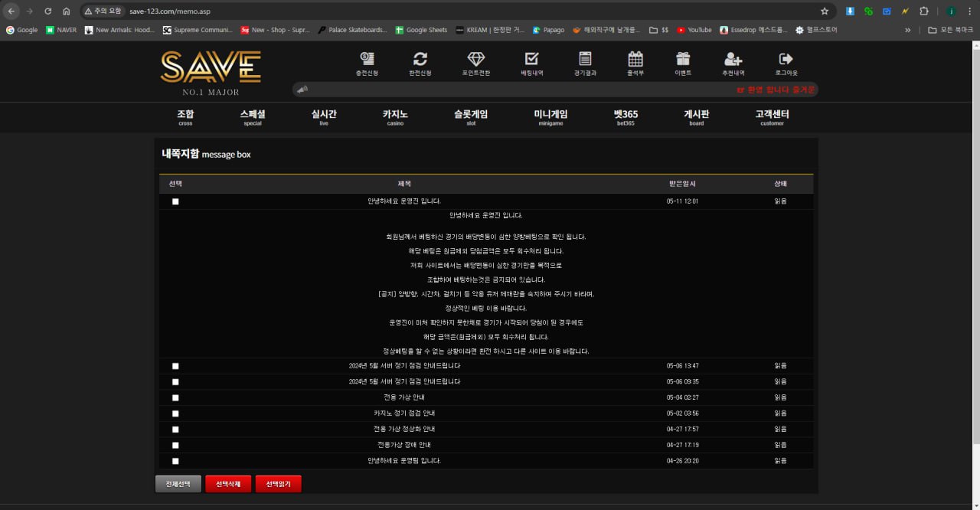980x510 pixels.
Task: Open the Papago bookmark
Action: pyautogui.click(x=548, y=30)
